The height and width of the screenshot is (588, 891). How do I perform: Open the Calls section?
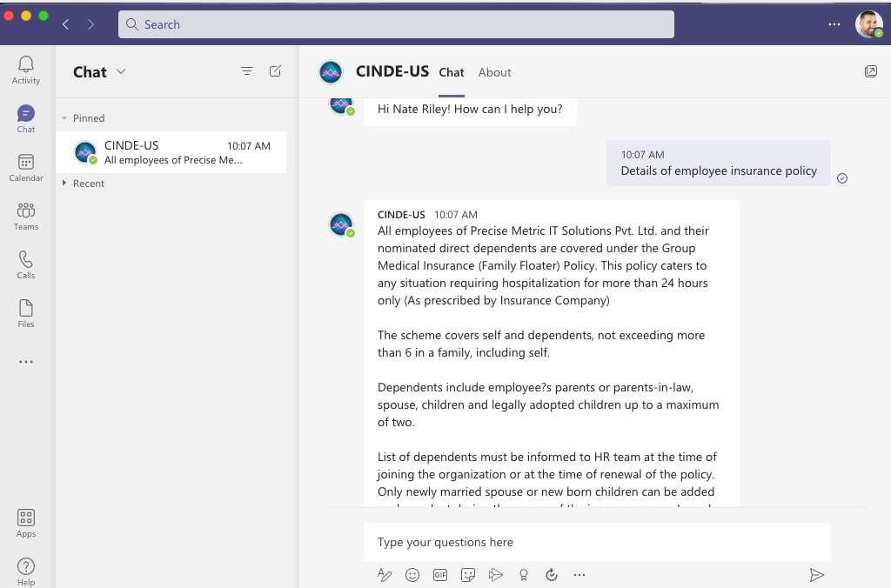click(26, 265)
